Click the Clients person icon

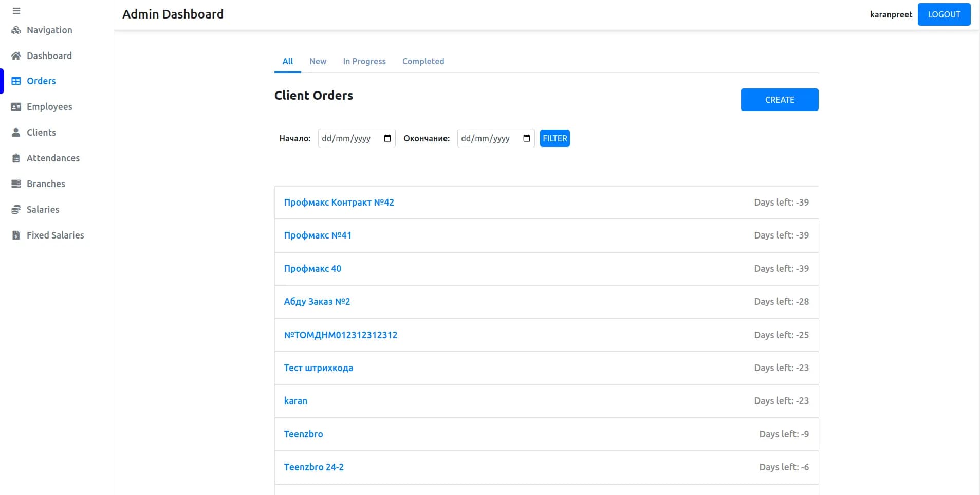coord(16,132)
